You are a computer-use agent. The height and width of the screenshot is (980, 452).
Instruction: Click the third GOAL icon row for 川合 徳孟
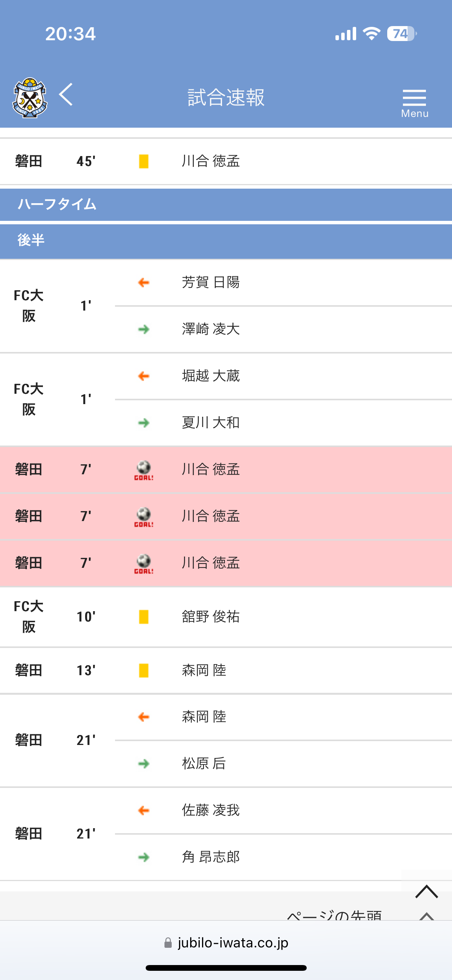[x=226, y=563]
